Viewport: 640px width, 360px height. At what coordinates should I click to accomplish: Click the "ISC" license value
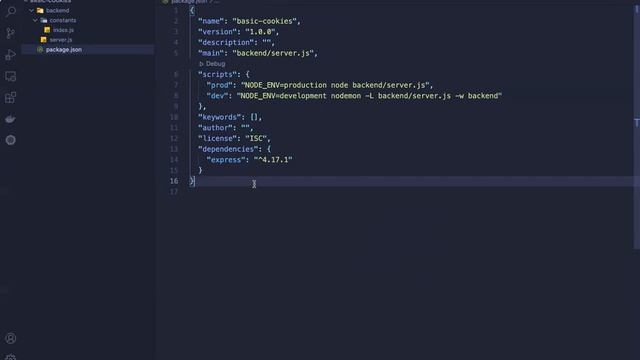pyautogui.click(x=256, y=138)
